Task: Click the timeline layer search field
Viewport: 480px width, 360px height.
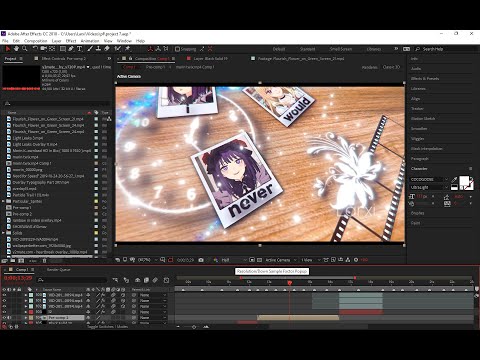Action: tap(72, 280)
